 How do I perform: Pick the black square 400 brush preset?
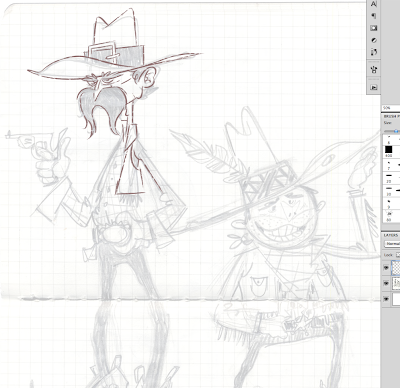point(389,151)
